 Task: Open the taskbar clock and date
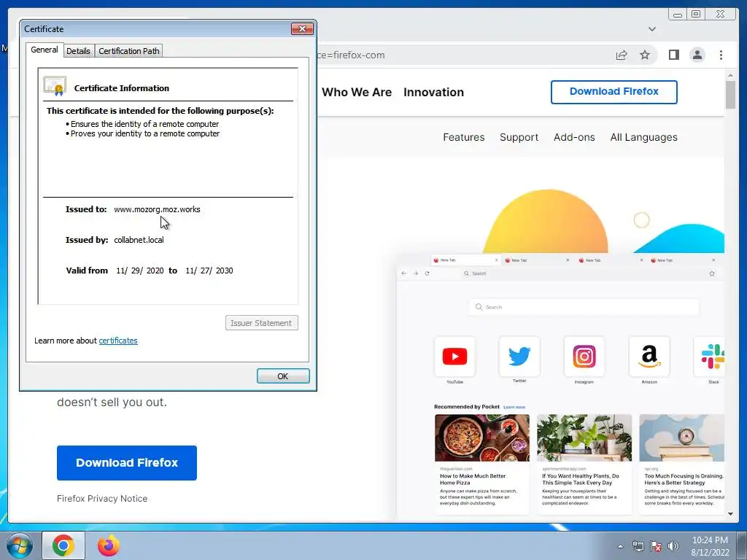click(x=710, y=546)
